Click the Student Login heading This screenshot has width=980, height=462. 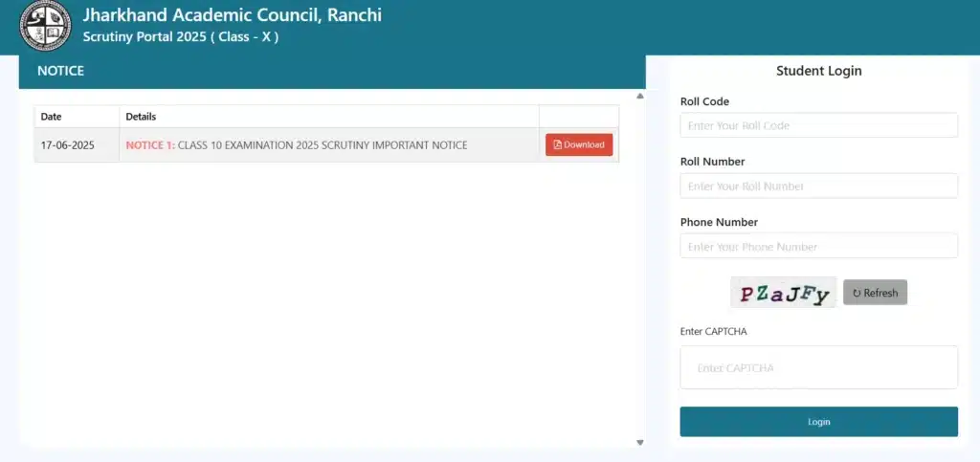coord(818,71)
